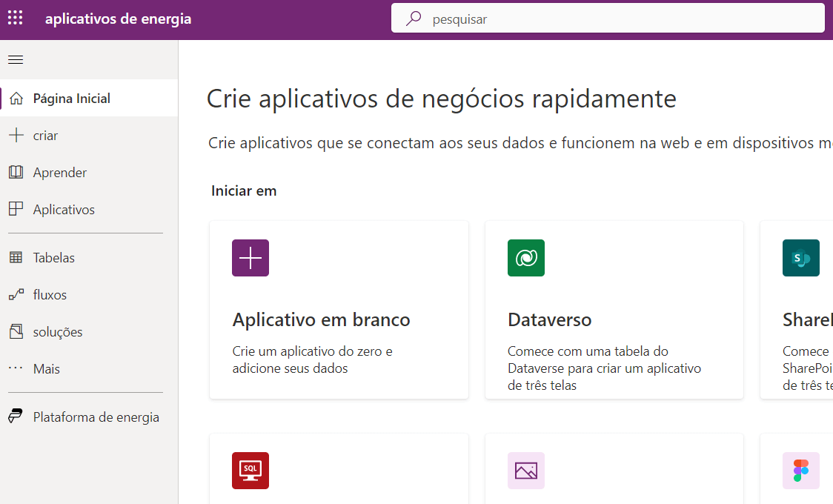Image resolution: width=833 pixels, height=504 pixels.
Task: Click the fluxos sidebar icon
Action: click(50, 294)
